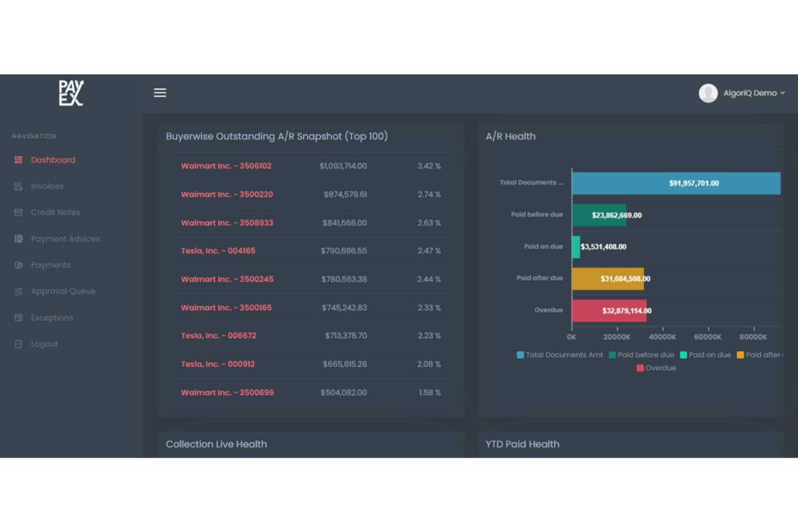The height and width of the screenshot is (532, 798).
Task: Select Logout in the sidebar
Action: click(x=44, y=344)
